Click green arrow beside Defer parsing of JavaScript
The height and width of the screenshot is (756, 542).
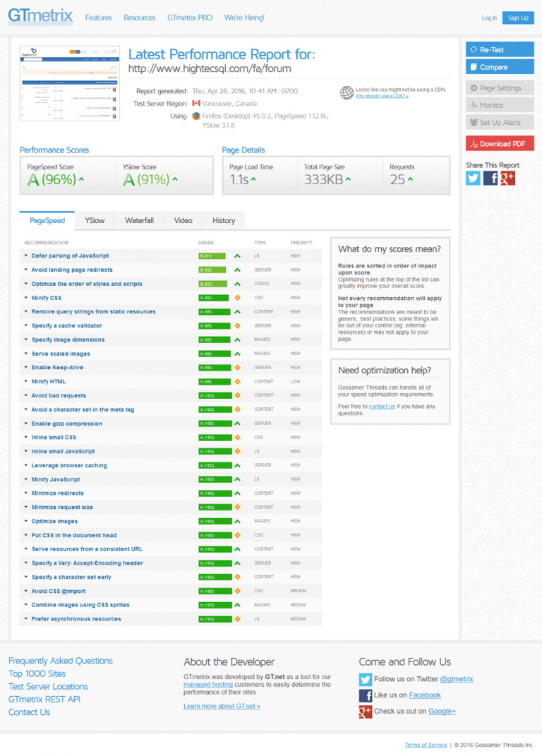[x=237, y=256]
